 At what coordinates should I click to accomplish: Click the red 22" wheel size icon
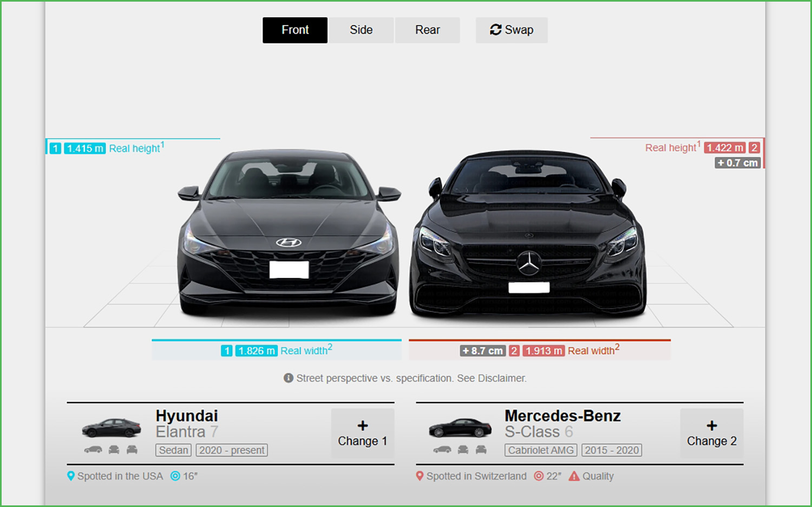click(x=539, y=476)
